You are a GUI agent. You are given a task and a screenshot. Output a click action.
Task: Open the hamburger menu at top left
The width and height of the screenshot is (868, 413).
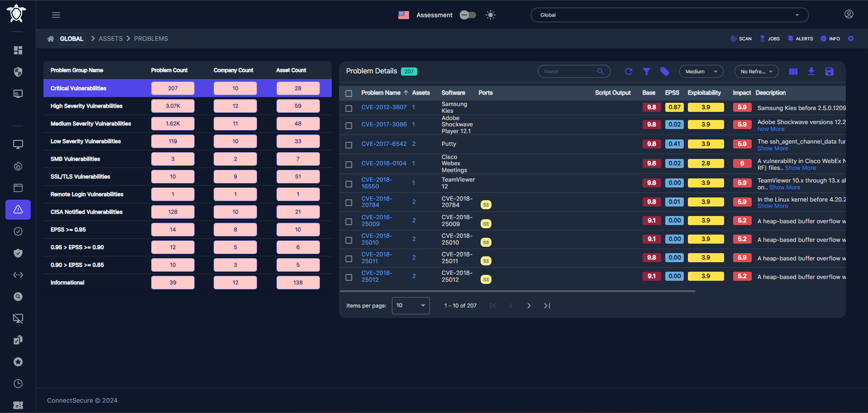(x=56, y=14)
